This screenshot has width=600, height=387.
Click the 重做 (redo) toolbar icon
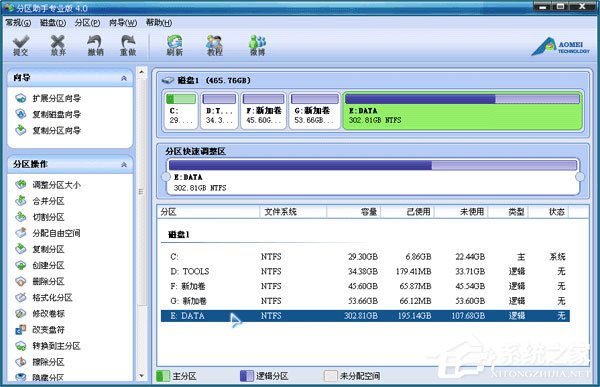(x=128, y=45)
